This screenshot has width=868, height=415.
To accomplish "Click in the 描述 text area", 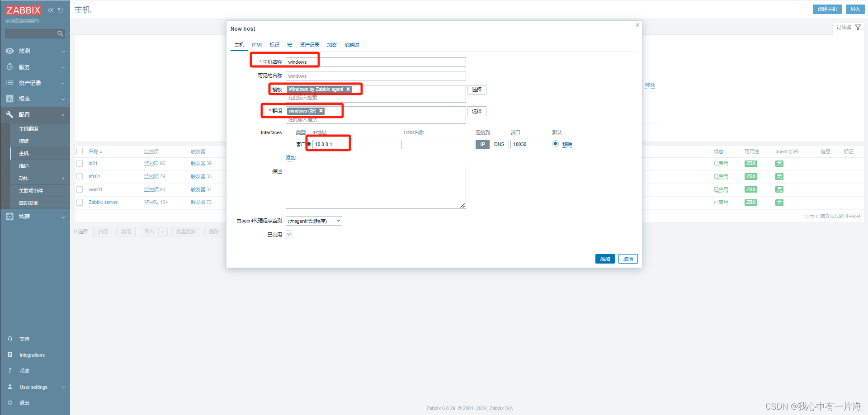I will (x=376, y=188).
